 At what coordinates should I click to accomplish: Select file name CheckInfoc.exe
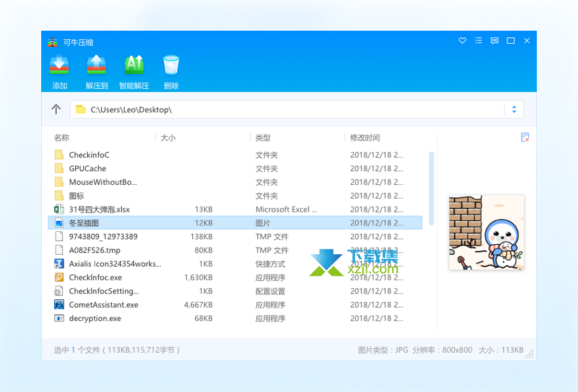click(95, 278)
